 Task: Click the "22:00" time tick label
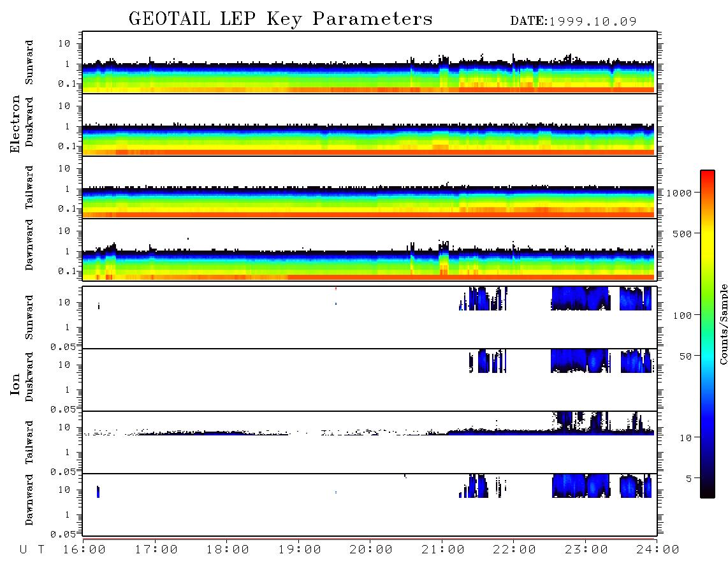(x=514, y=550)
